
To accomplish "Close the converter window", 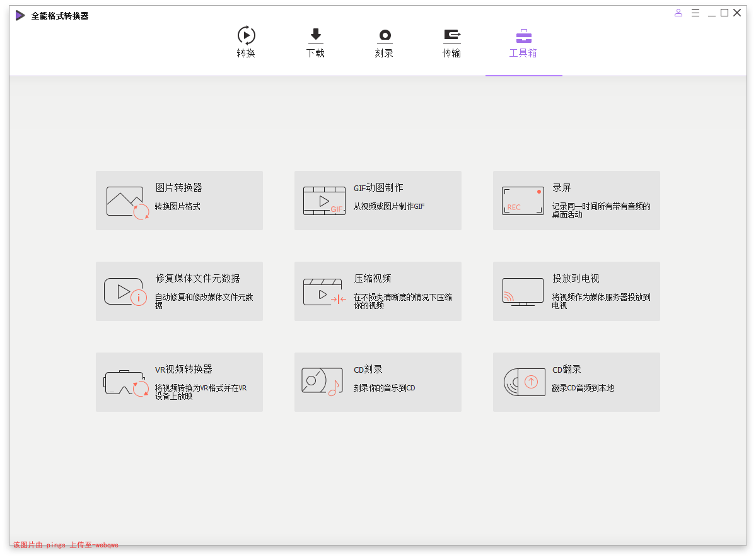I will tap(737, 13).
